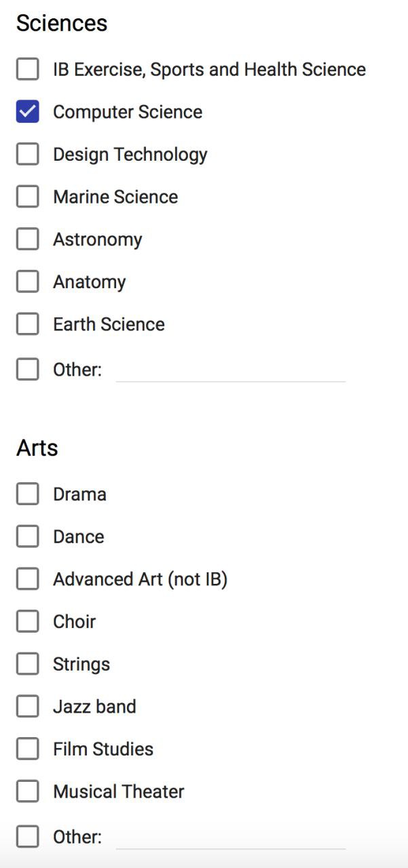Enable the Choir checkbox
Image resolution: width=408 pixels, height=868 pixels.
[27, 622]
